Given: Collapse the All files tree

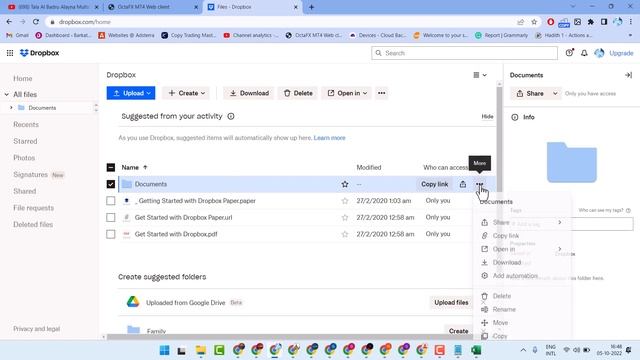Looking at the screenshot, I should click(7, 94).
